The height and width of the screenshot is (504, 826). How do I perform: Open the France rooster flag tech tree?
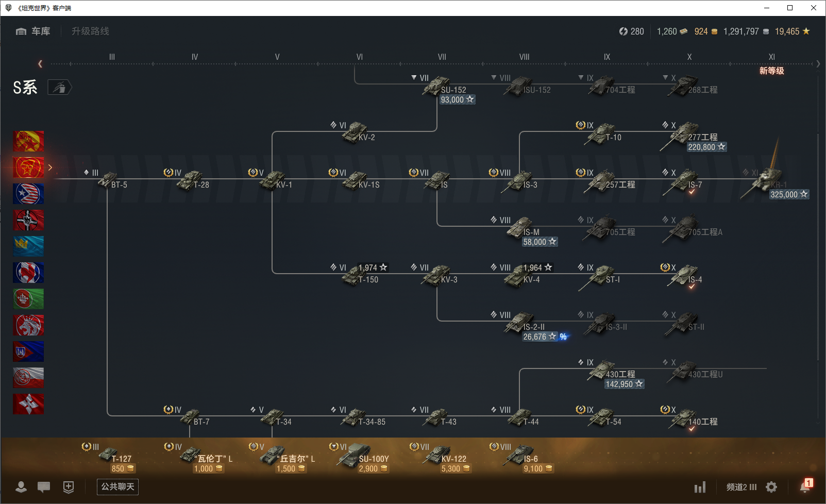pyautogui.click(x=28, y=273)
